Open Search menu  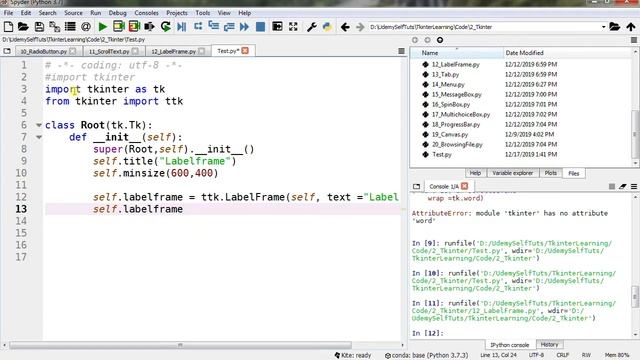[x=47, y=13]
